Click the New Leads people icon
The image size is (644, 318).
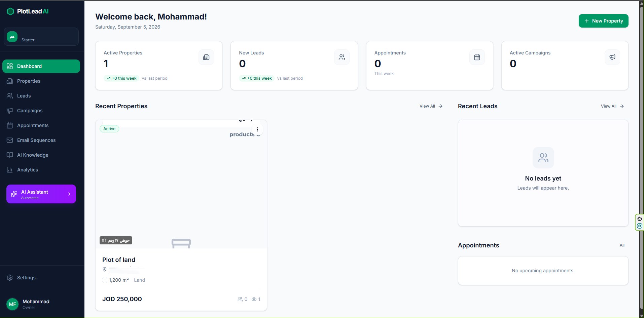click(342, 57)
